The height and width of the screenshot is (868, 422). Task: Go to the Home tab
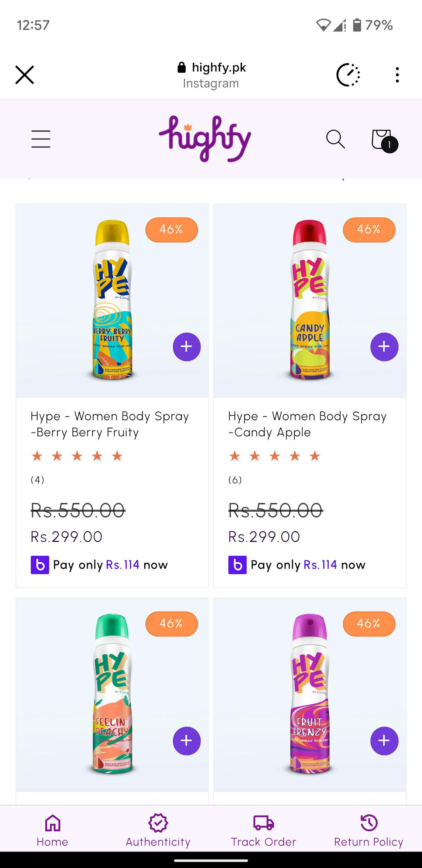pyautogui.click(x=52, y=830)
